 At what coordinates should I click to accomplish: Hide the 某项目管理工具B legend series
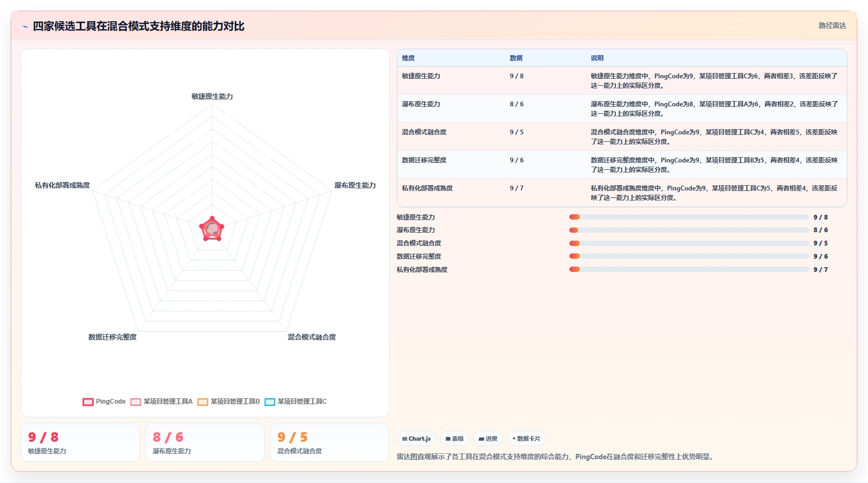coord(229,402)
